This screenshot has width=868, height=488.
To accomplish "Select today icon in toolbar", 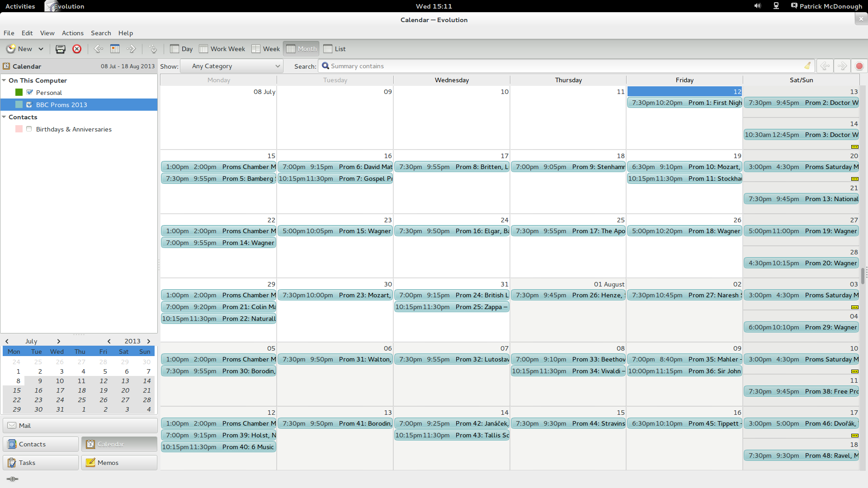I will tap(115, 49).
